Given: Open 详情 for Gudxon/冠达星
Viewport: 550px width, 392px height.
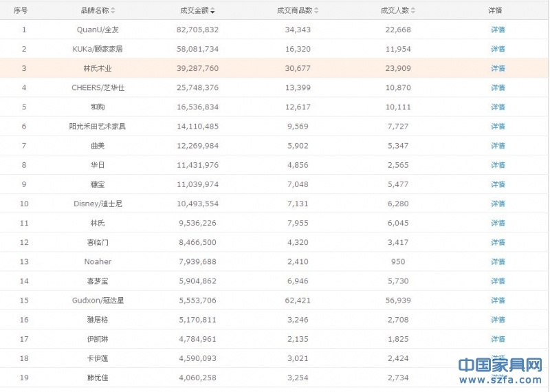Looking at the screenshot, I should pyautogui.click(x=498, y=301).
